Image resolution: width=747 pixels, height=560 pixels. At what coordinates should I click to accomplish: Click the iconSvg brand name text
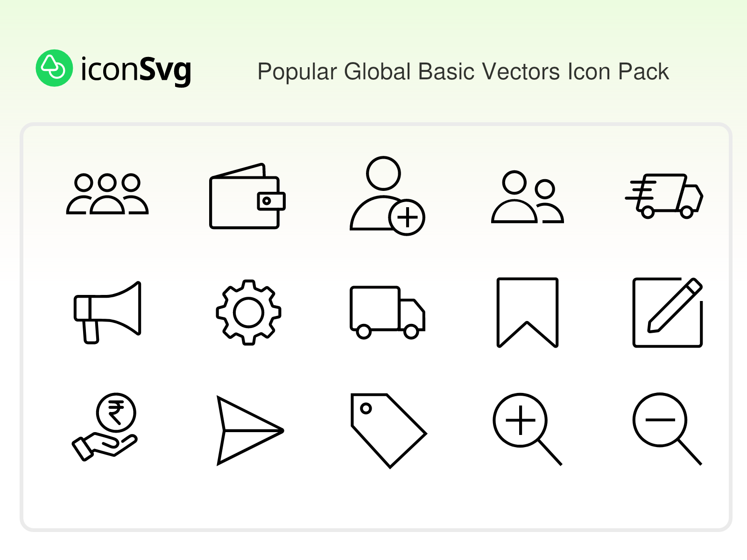[136, 70]
